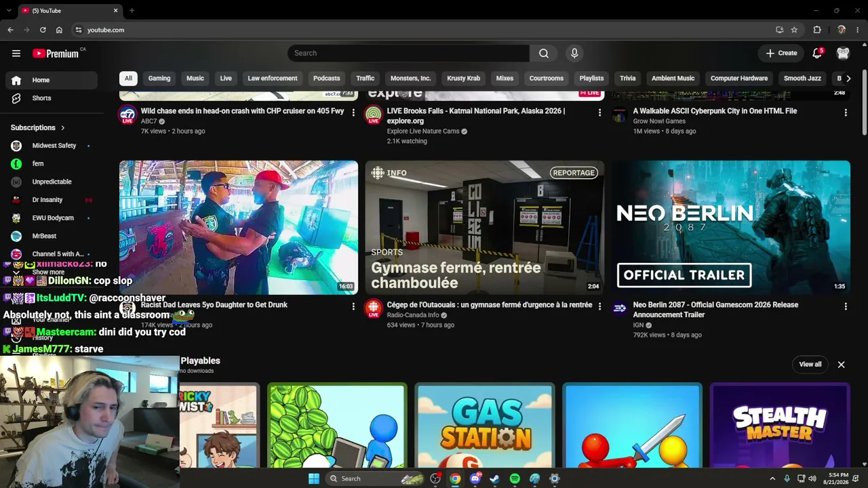Select the Computer Hardware filter chip

click(x=739, y=78)
